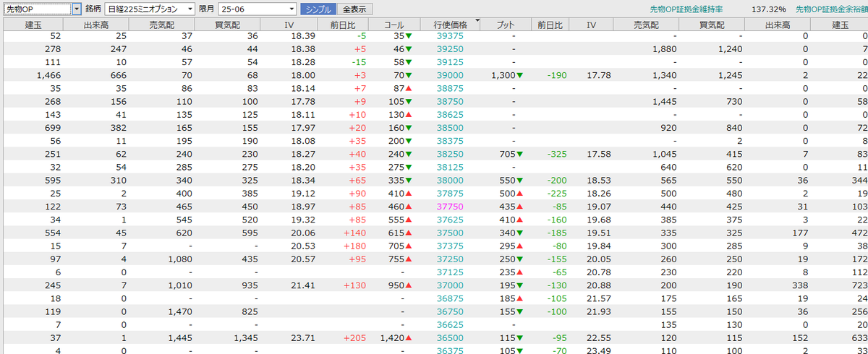Open the 日経225ミニオプション symbol dropdown
868x354 pixels.
click(x=150, y=9)
